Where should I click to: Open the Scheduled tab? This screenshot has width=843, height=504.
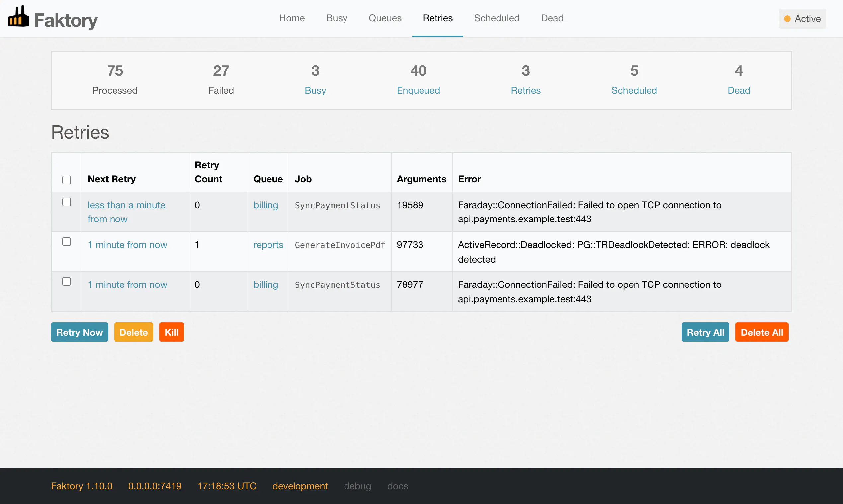(497, 18)
